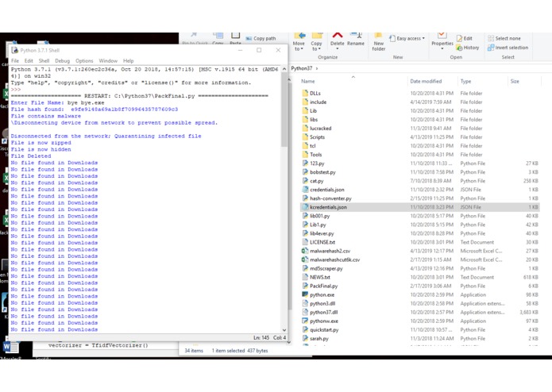Select the credentials.json file
The image size is (552, 392).
327,190
